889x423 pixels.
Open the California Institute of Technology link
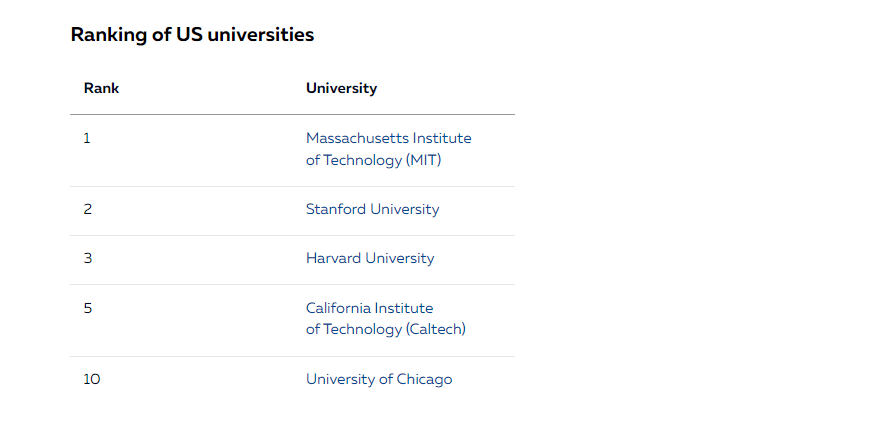pyautogui.click(x=370, y=308)
